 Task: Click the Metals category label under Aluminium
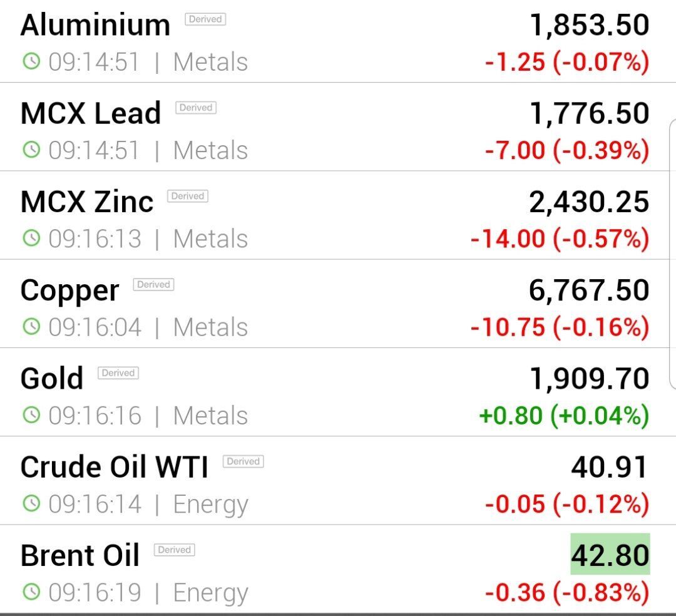[x=210, y=62]
